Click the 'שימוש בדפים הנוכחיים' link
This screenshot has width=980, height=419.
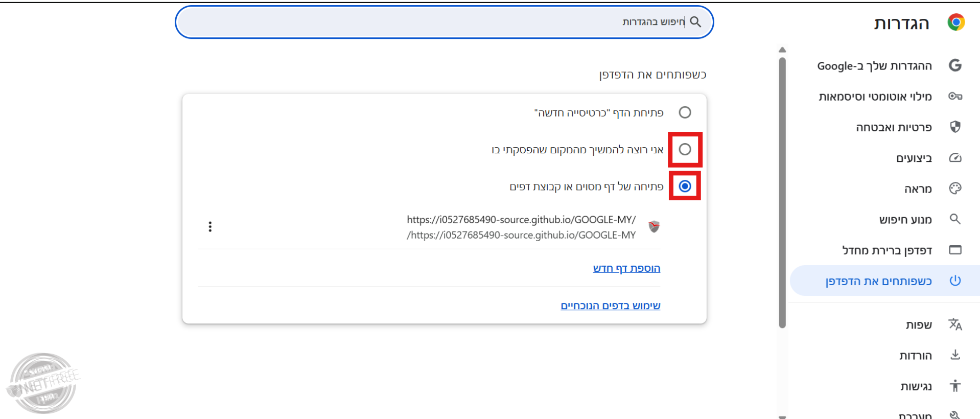click(610, 306)
